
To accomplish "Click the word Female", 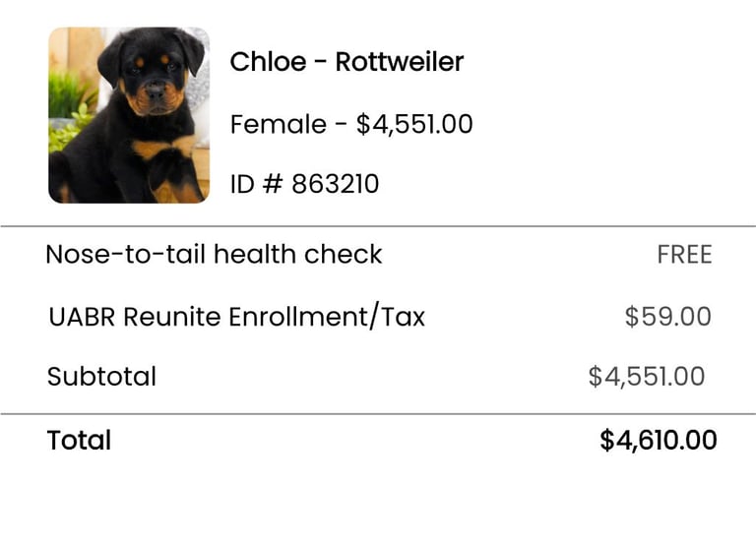I will (x=279, y=124).
